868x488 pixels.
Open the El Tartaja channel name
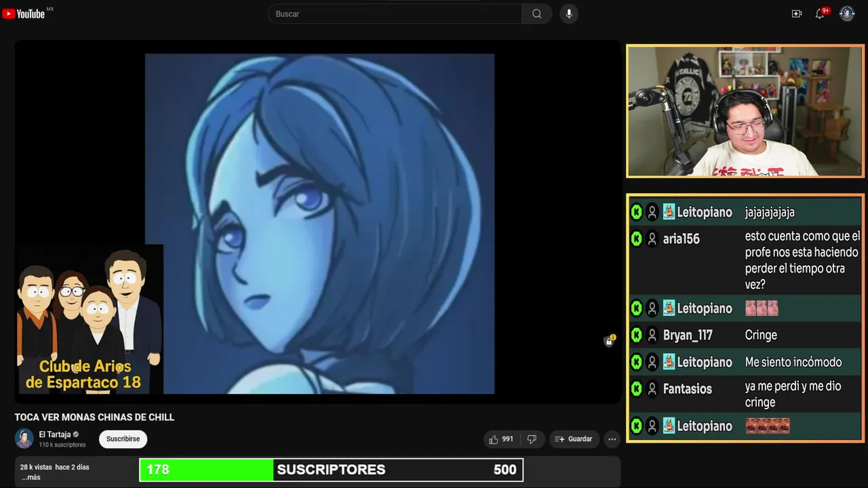tap(55, 434)
